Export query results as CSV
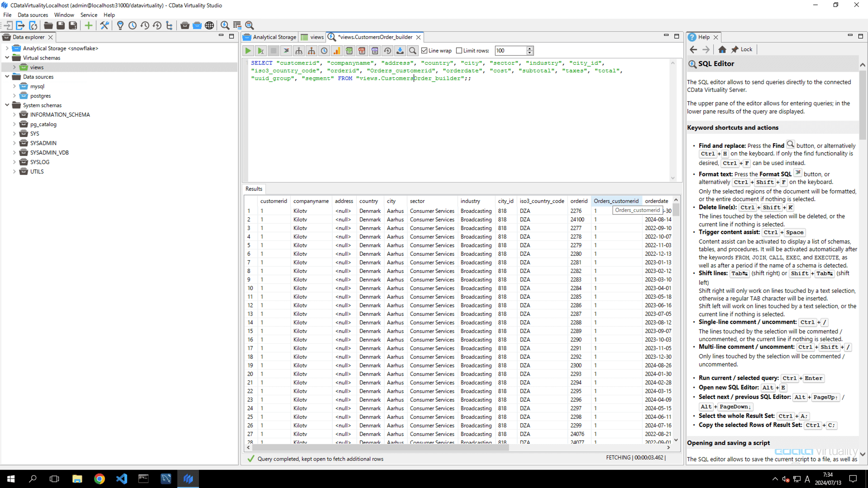 click(349, 51)
